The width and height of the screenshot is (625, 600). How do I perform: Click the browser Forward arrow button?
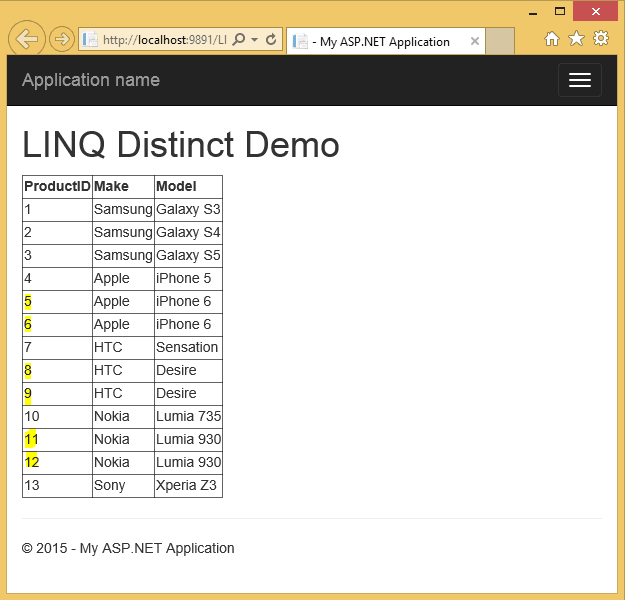click(x=61, y=40)
